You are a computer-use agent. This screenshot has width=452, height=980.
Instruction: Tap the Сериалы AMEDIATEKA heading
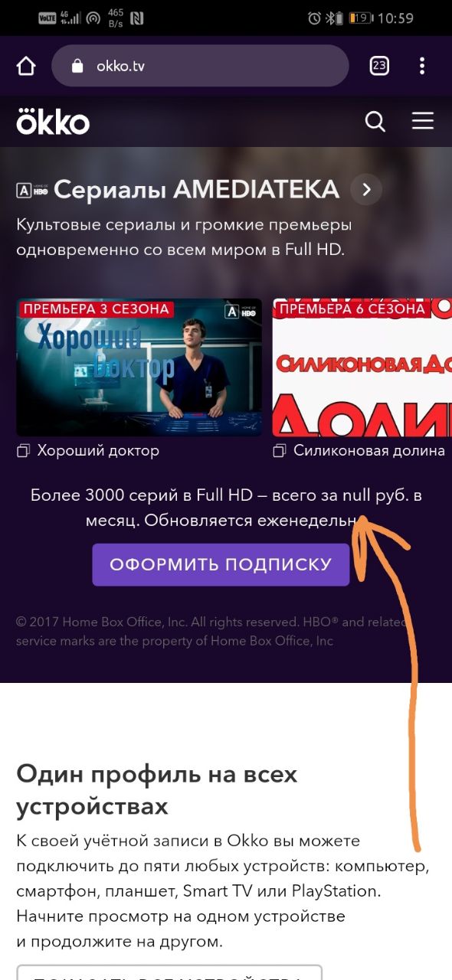pos(196,189)
